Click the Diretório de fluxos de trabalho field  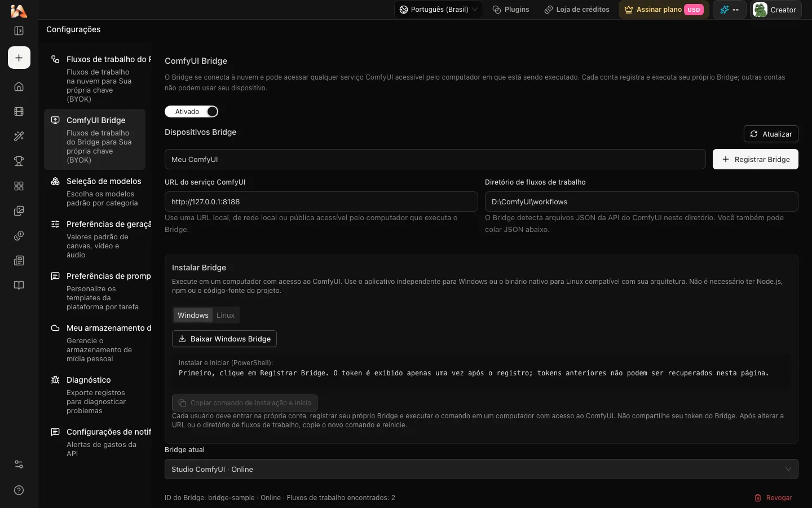pos(642,202)
